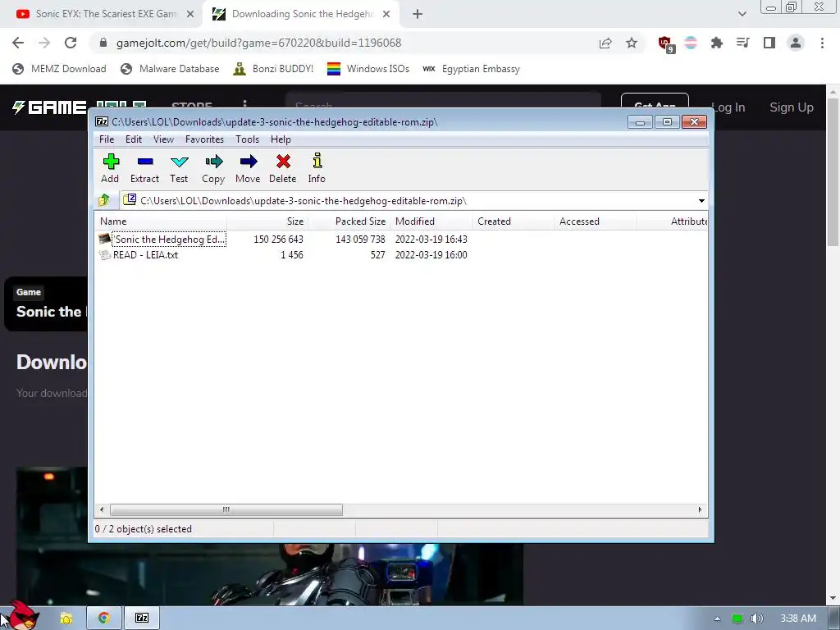Select the READ - LEIA.txt file
The height and width of the screenshot is (630, 840).
point(139,255)
